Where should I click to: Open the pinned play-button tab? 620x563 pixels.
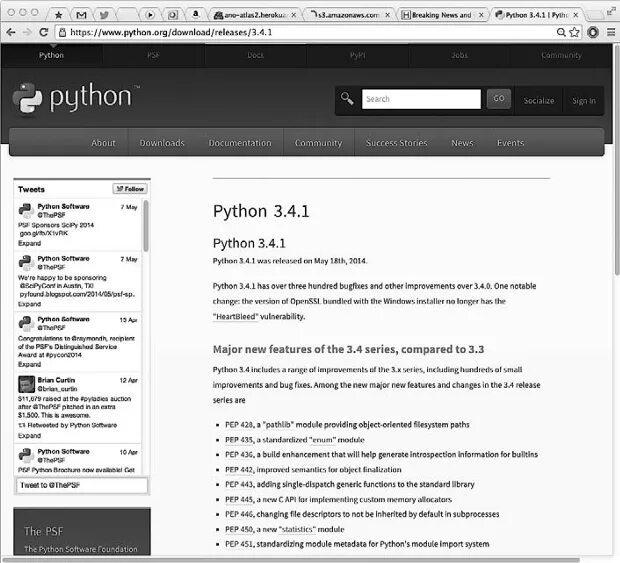tap(150, 15)
